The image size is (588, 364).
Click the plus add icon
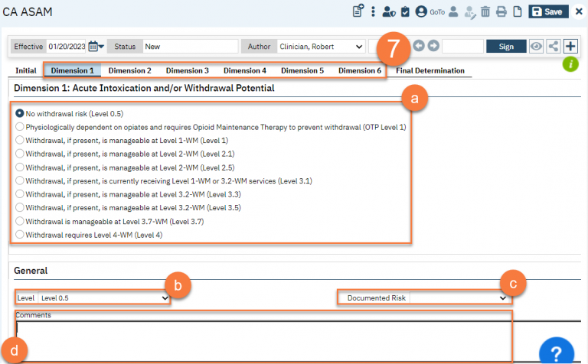pyautogui.click(x=570, y=46)
